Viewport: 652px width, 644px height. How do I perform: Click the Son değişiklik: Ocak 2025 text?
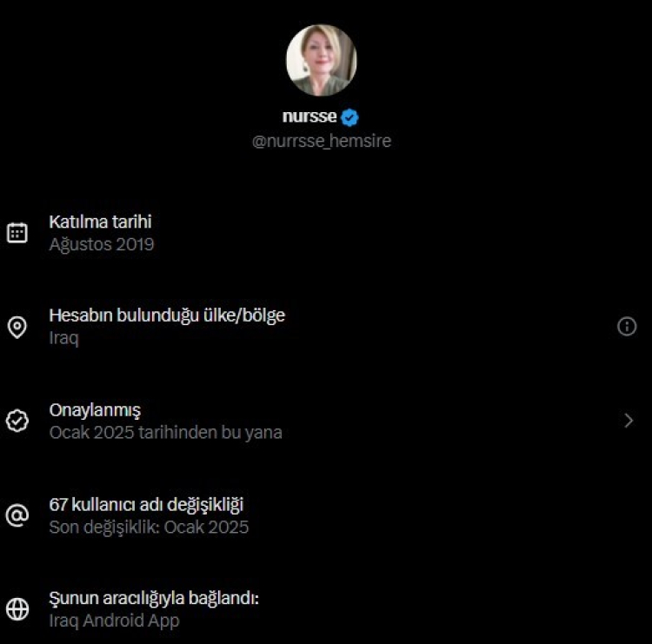(149, 527)
